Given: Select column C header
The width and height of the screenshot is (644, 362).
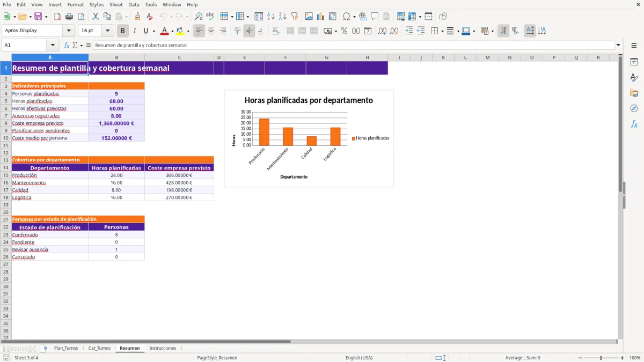Looking at the screenshot, I should click(x=179, y=57).
